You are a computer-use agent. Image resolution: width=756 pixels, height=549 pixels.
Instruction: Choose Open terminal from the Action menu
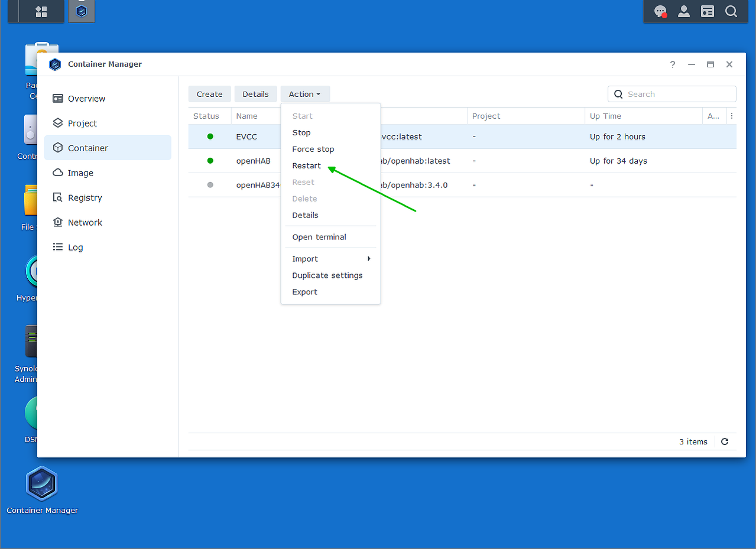click(x=330, y=238)
